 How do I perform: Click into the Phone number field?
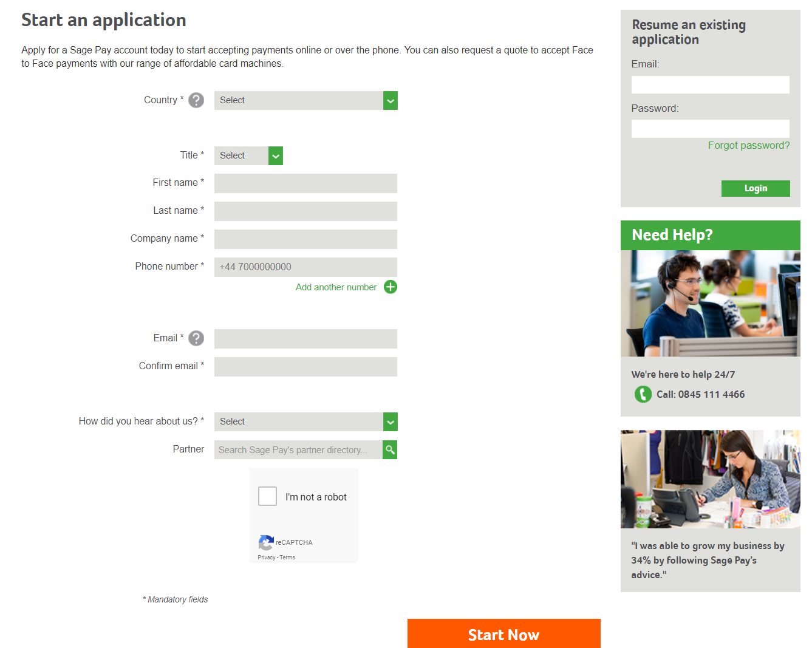click(x=305, y=267)
